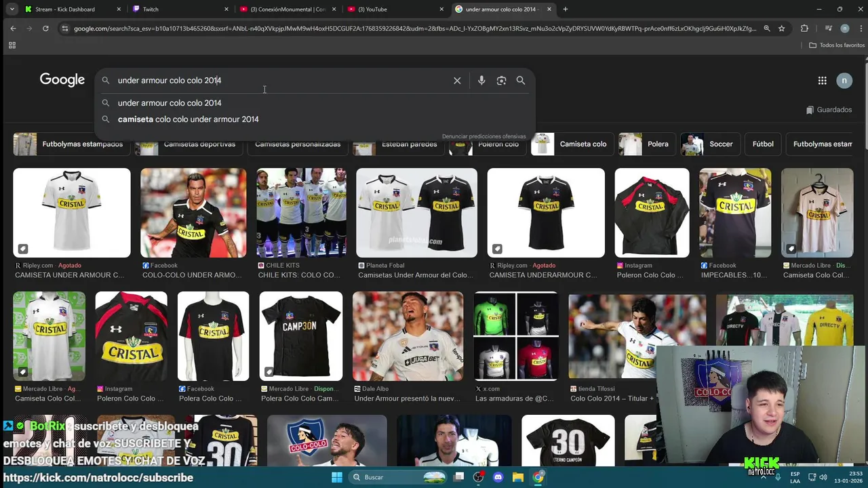Open black CAMP30N t-shirt image

tap(301, 336)
